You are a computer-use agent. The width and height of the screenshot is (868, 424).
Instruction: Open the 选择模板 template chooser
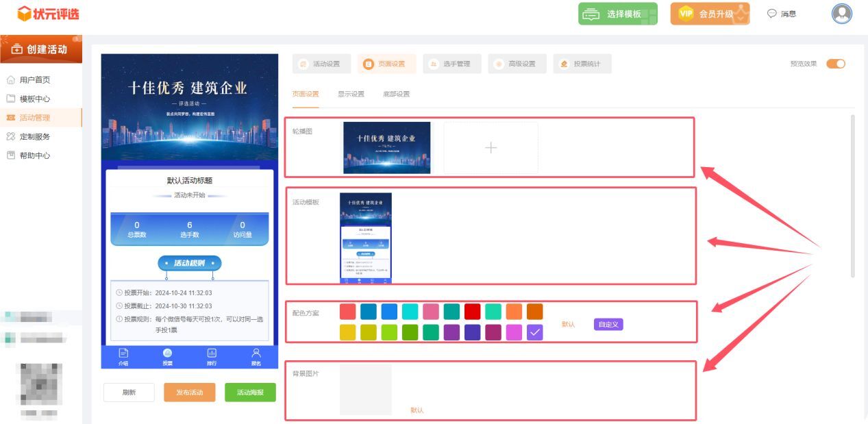(x=617, y=14)
